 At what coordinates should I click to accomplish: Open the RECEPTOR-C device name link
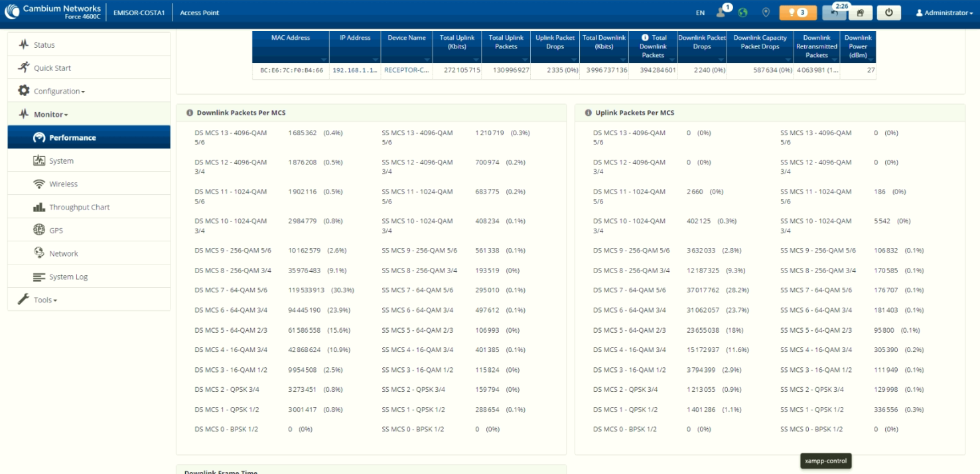407,70
